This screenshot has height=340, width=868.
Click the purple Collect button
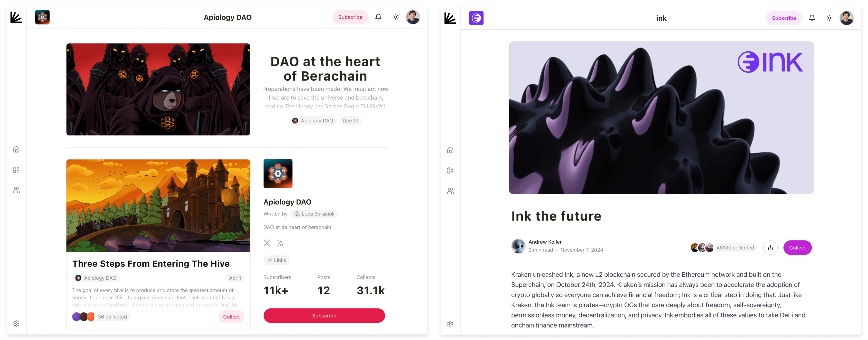(x=797, y=248)
